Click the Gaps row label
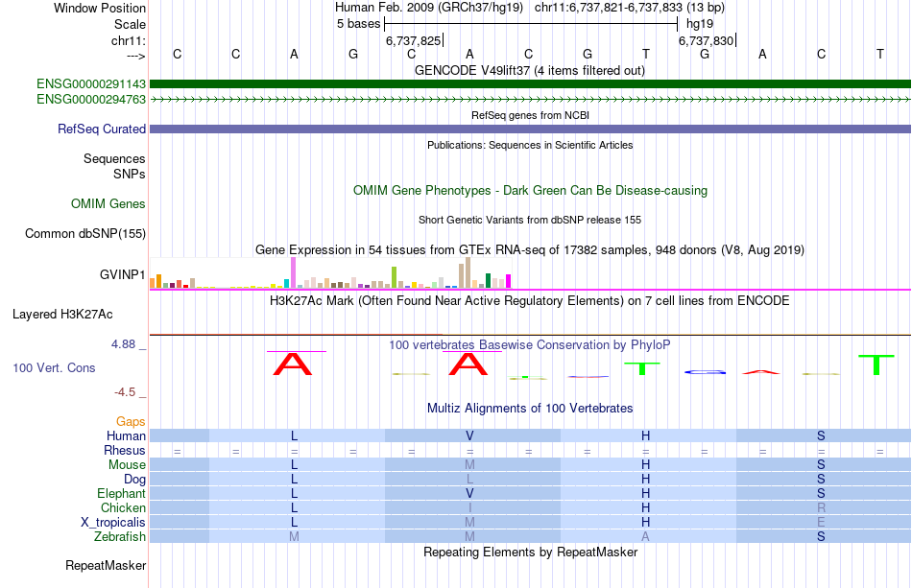The width and height of the screenshot is (912, 588). (x=131, y=421)
